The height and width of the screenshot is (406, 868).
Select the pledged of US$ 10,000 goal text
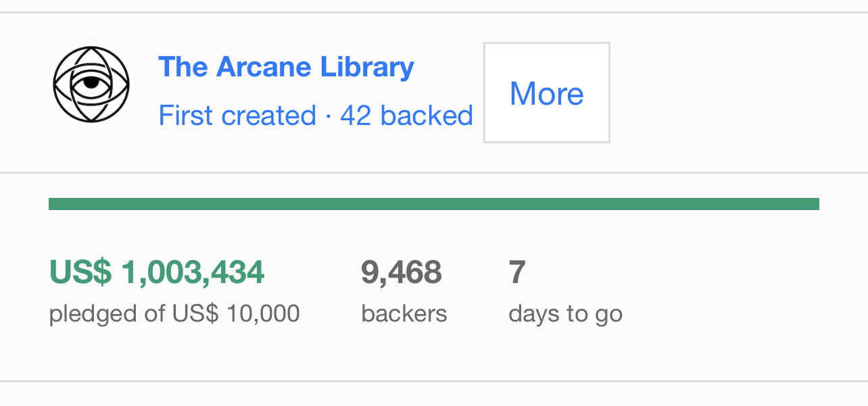174,313
